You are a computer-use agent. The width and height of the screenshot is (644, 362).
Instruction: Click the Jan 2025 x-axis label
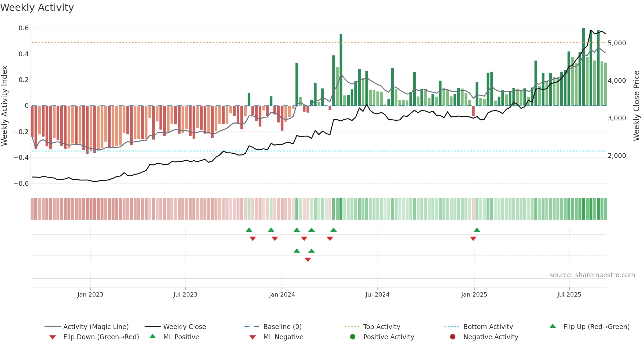474,294
